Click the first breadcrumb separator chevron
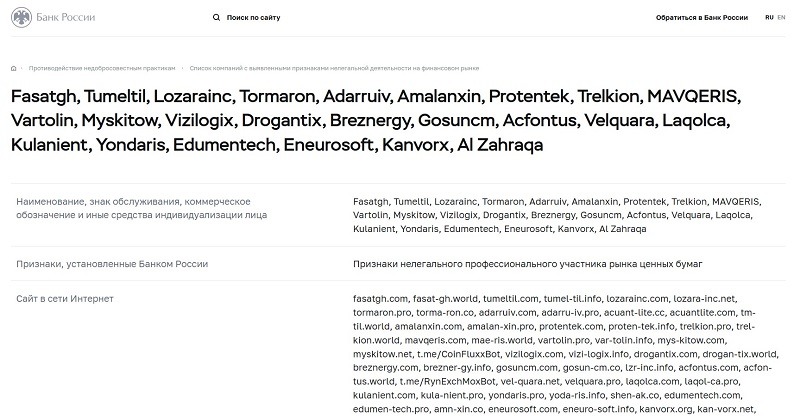800x416 pixels. (x=22, y=68)
